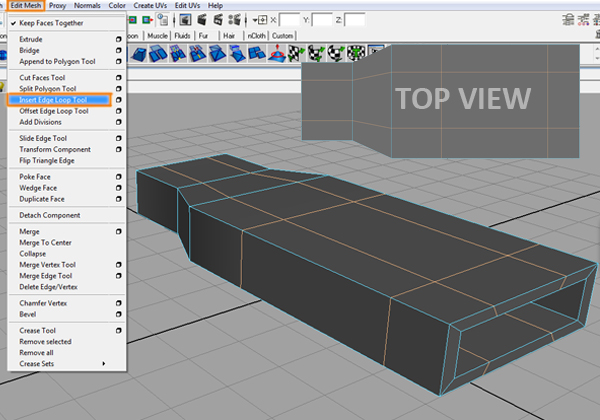Choose Offset Edge Loop Tool

[x=54, y=111]
